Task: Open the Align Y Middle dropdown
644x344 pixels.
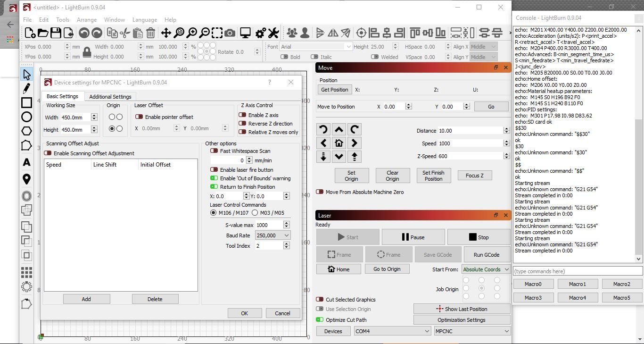Action: (x=484, y=57)
